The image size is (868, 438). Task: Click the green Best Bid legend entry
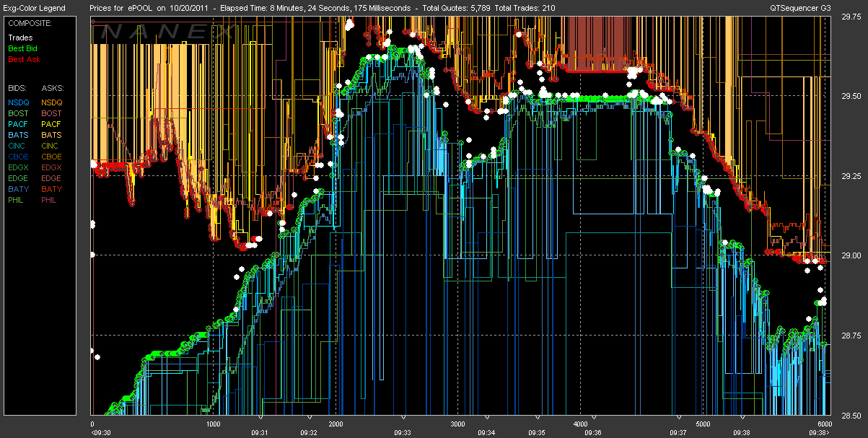point(22,48)
